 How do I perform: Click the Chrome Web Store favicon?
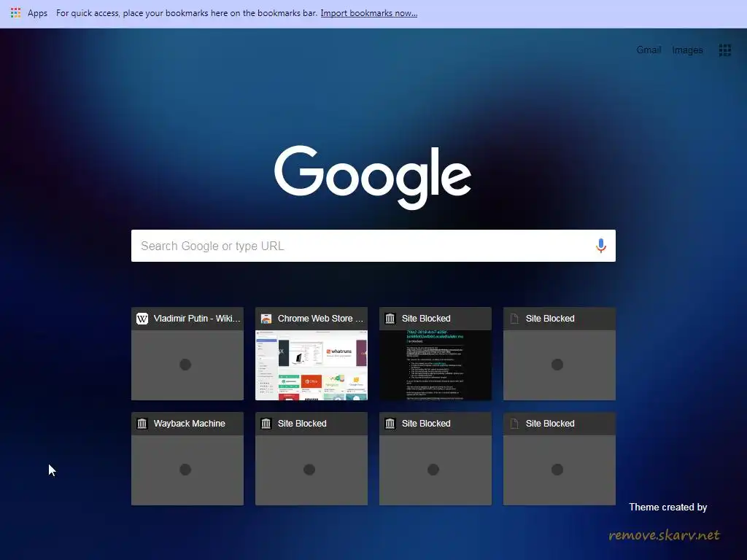(266, 319)
